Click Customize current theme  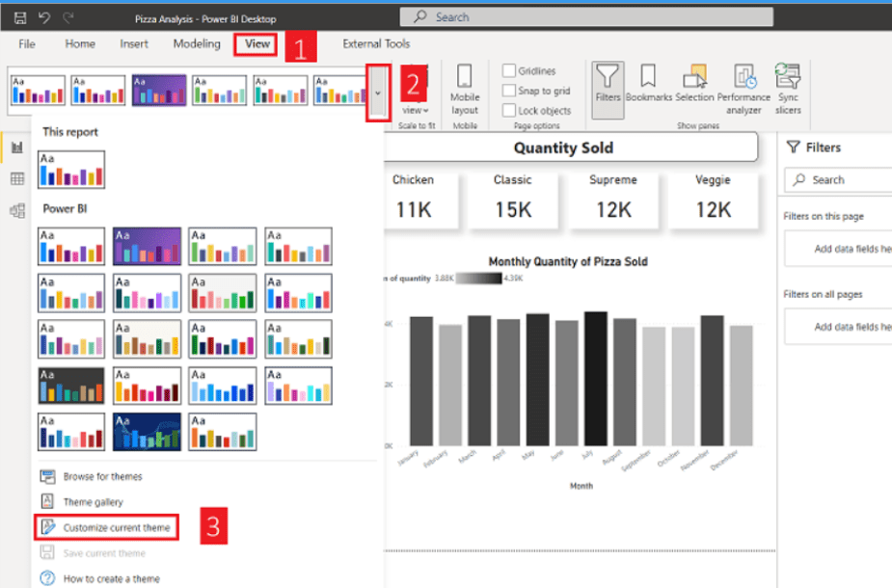click(116, 527)
